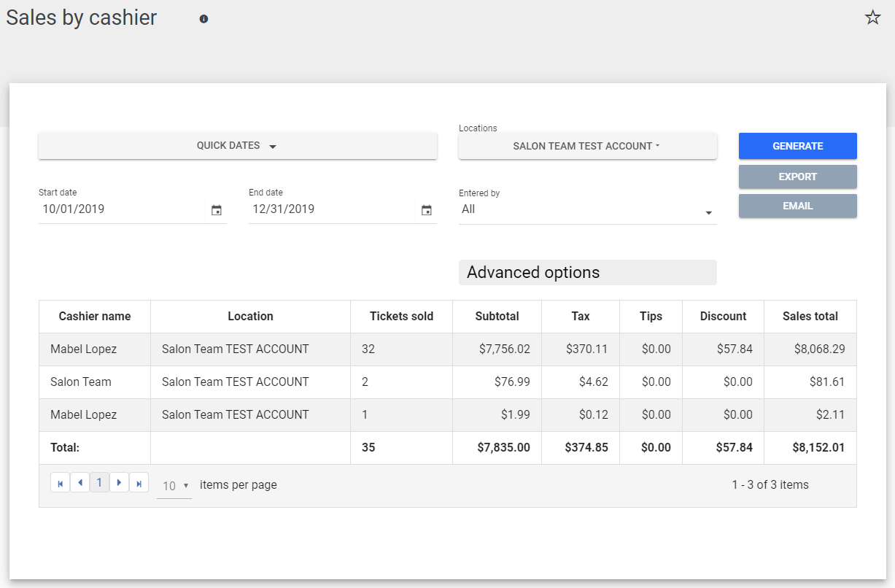This screenshot has height=588, width=895.
Task: Click the info icon beside report title
Action: (204, 19)
